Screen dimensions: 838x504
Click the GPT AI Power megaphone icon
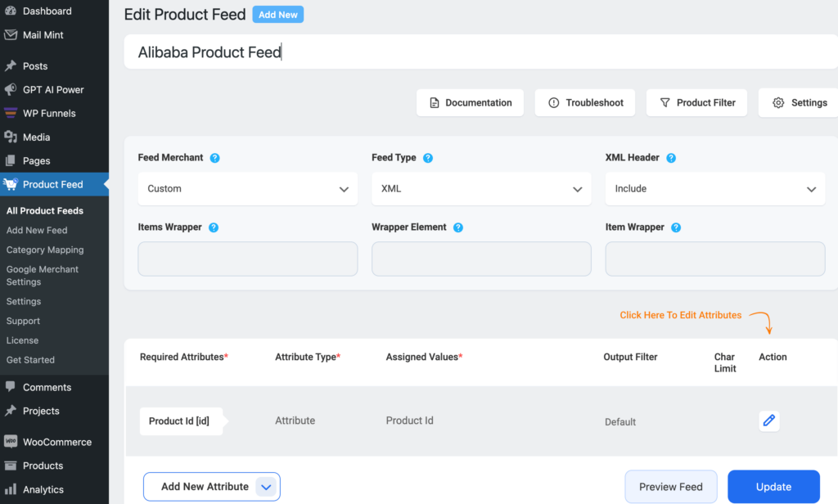[10, 89]
